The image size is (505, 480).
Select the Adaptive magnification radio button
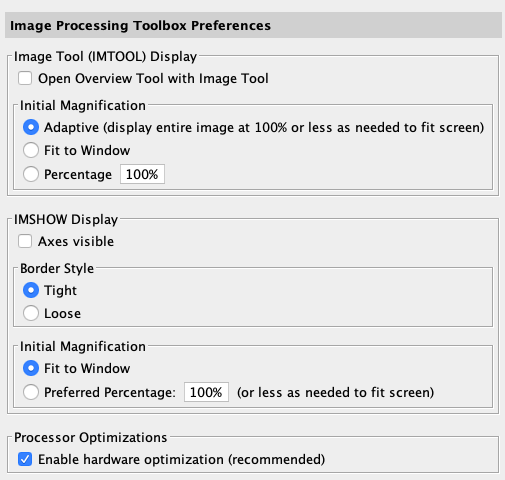tap(31, 127)
